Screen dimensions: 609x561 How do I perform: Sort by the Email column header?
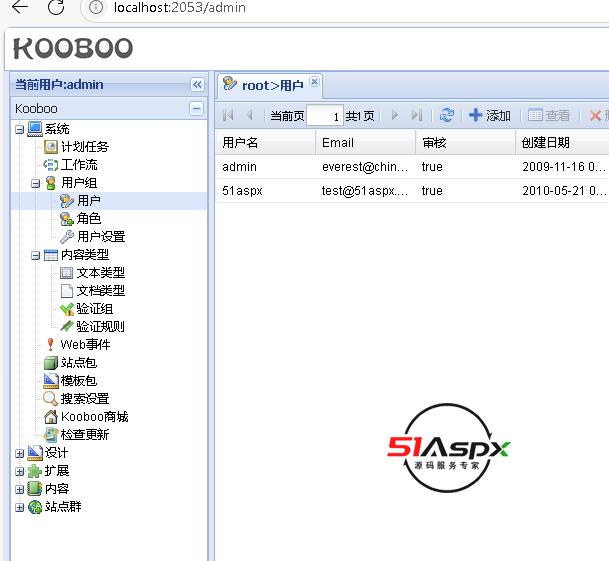(x=365, y=143)
